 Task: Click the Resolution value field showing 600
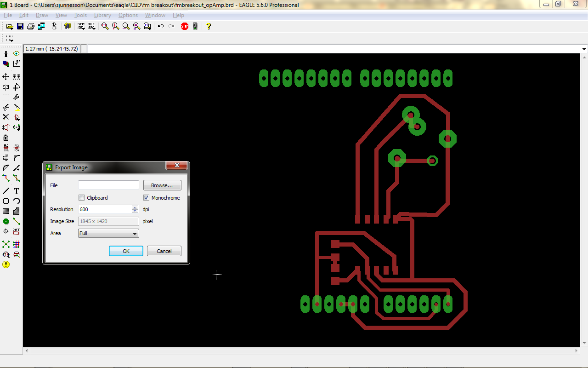click(105, 209)
